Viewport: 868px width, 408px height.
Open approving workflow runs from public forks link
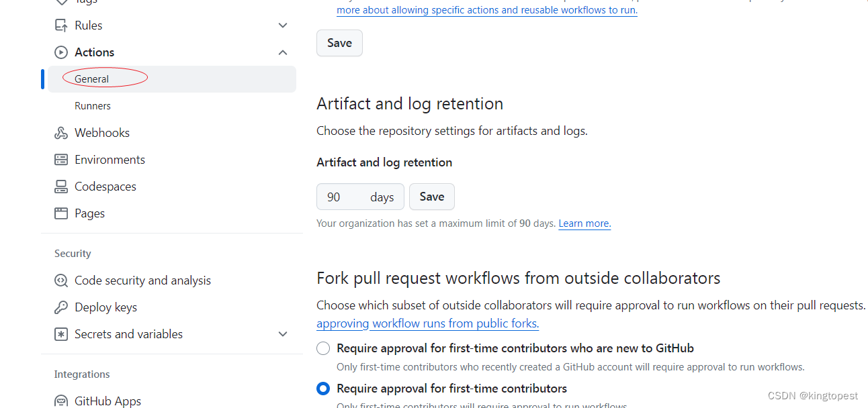click(427, 323)
